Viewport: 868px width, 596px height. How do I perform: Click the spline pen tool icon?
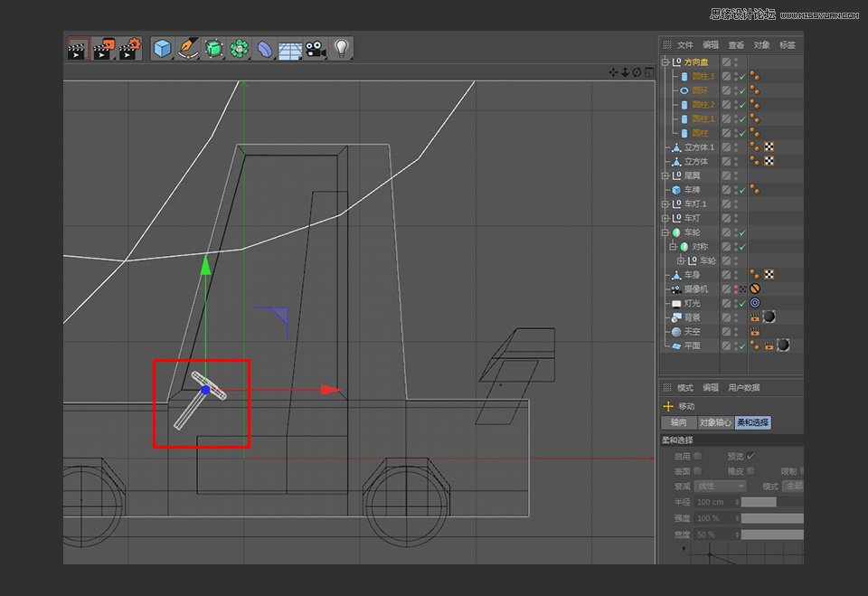coord(190,49)
